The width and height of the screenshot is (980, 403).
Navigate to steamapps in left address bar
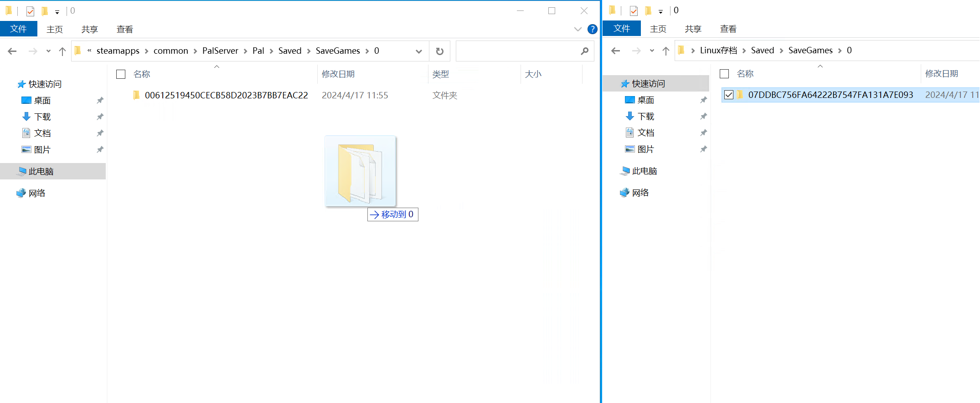pos(118,51)
